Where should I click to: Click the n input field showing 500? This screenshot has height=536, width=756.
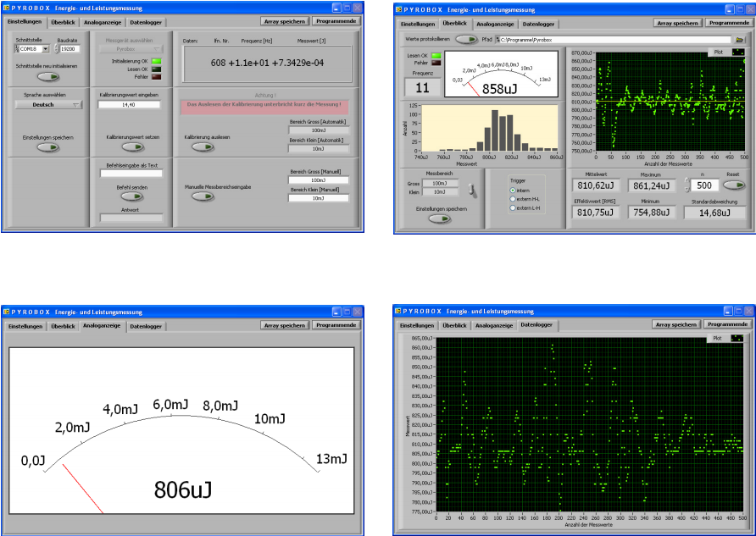tap(704, 185)
